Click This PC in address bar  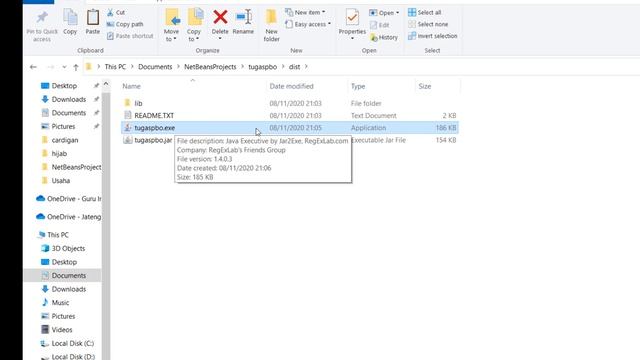coord(115,67)
